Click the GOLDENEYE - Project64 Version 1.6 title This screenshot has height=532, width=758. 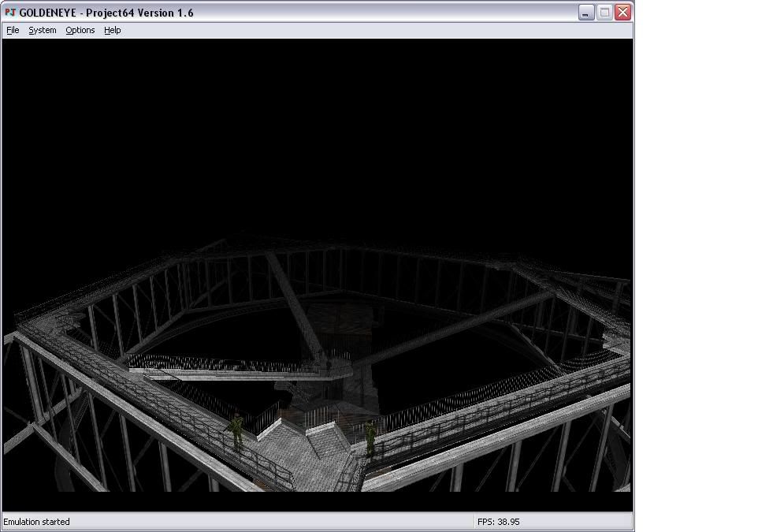[106, 13]
